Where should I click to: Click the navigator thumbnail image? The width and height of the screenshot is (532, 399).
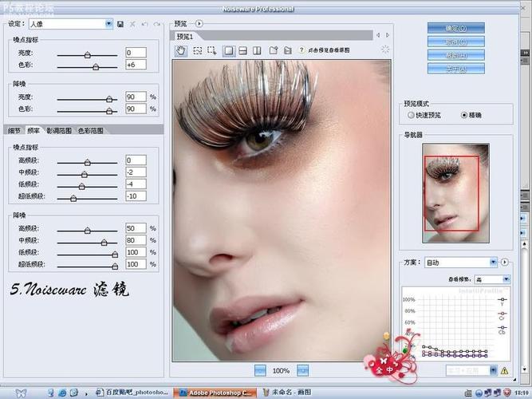pos(455,193)
